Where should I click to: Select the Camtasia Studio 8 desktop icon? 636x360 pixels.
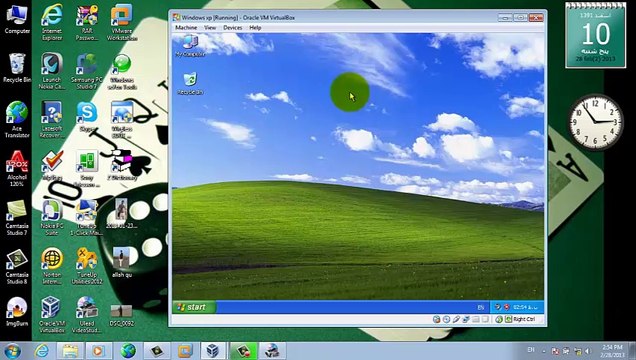point(17,266)
